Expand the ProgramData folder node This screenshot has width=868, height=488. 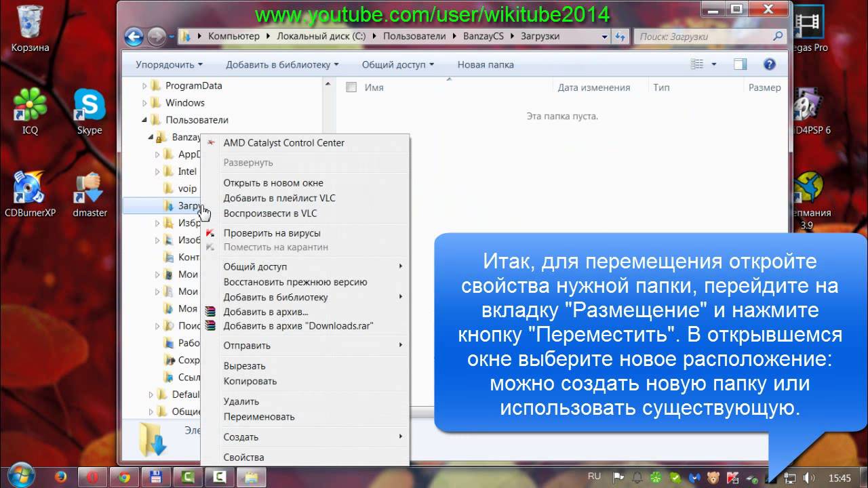[x=144, y=85]
